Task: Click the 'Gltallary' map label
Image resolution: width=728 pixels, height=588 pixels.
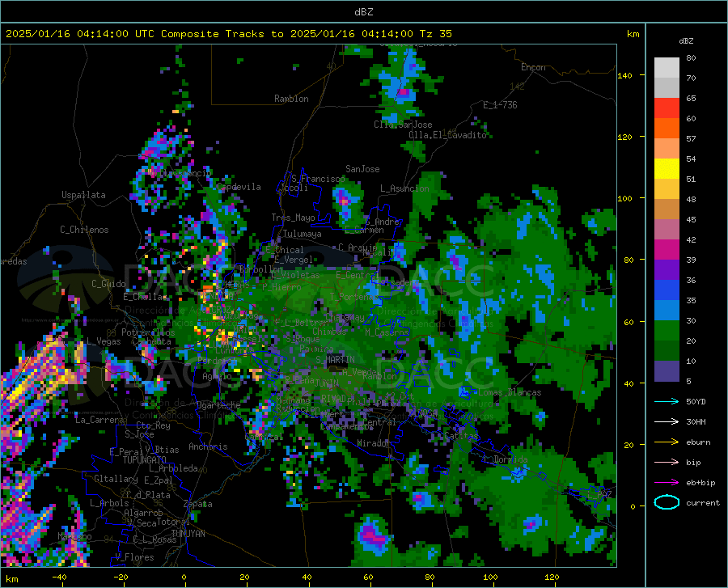Action: [116, 479]
